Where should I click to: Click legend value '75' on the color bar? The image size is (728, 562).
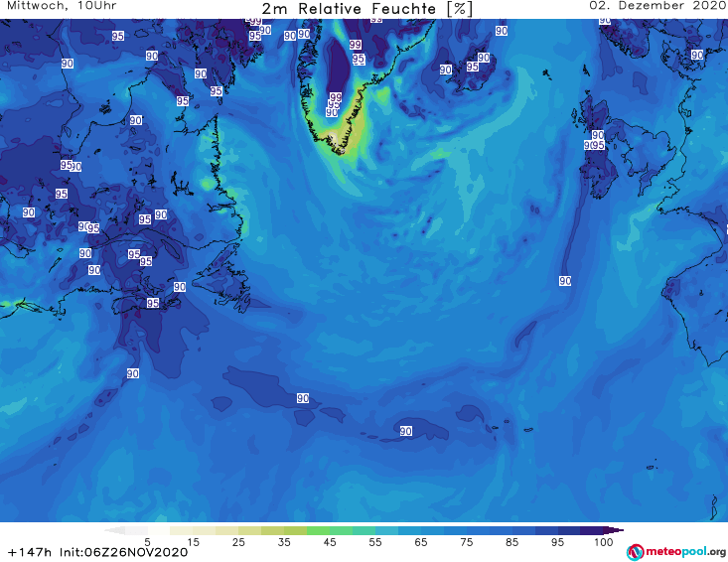point(466,542)
